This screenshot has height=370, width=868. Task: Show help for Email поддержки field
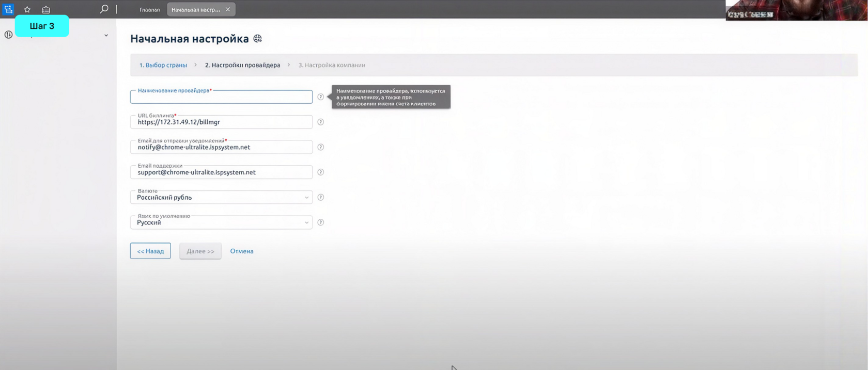pos(321,172)
